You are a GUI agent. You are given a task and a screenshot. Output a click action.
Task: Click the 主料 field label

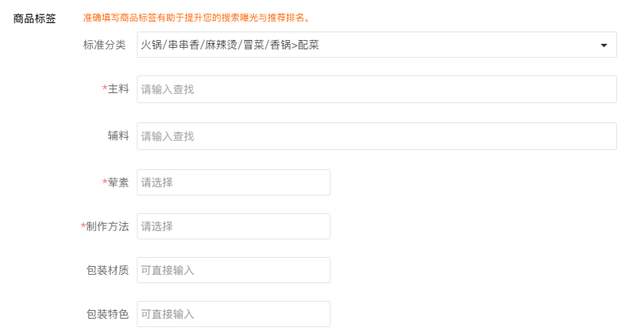[118, 89]
